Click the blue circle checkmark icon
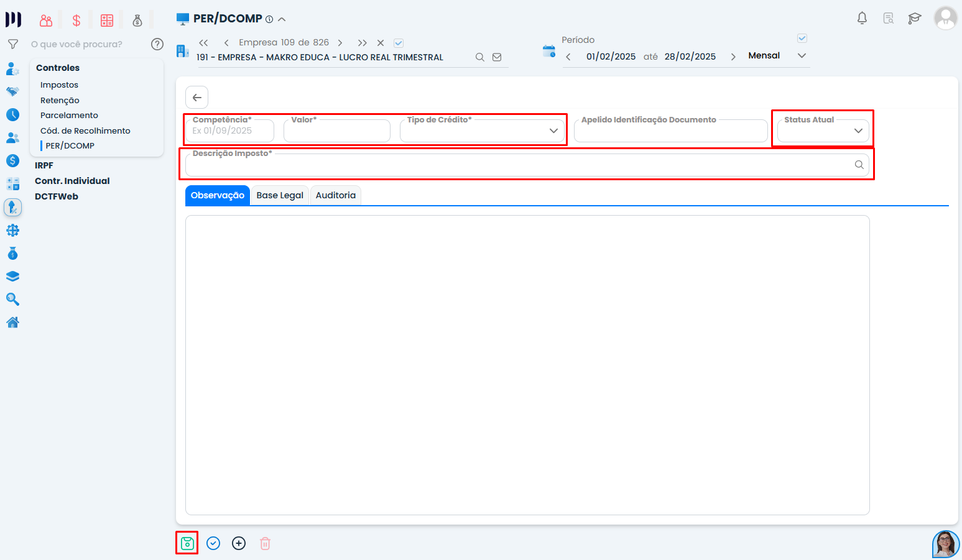 click(x=213, y=543)
